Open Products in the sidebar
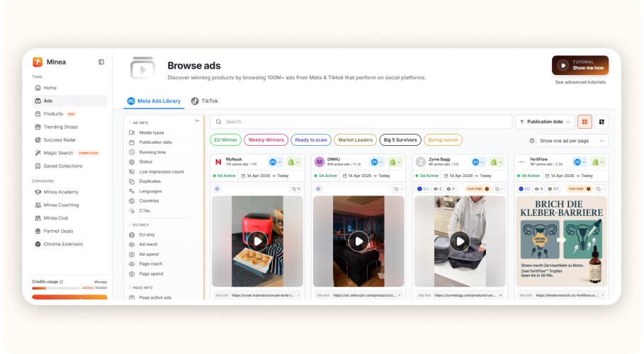Image resolution: width=644 pixels, height=354 pixels. 69,114
